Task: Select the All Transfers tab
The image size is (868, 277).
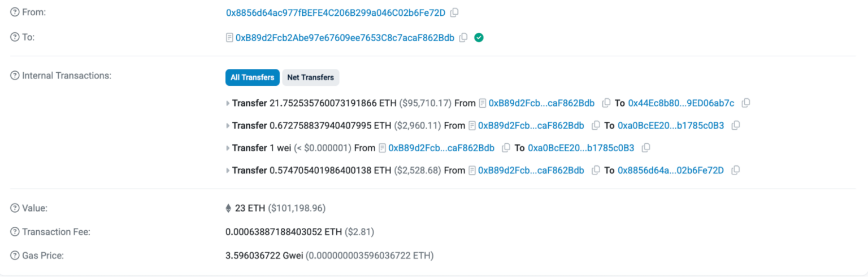Action: pos(253,77)
